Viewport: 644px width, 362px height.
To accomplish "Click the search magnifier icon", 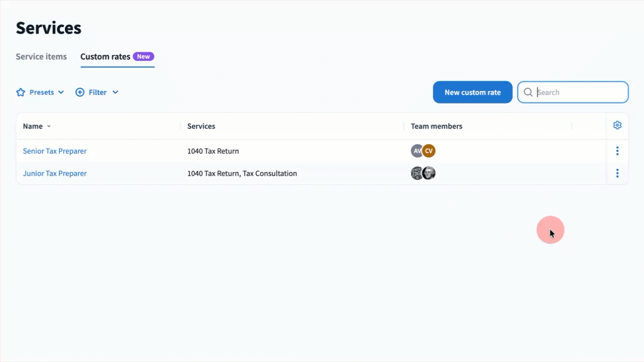I will coord(528,92).
